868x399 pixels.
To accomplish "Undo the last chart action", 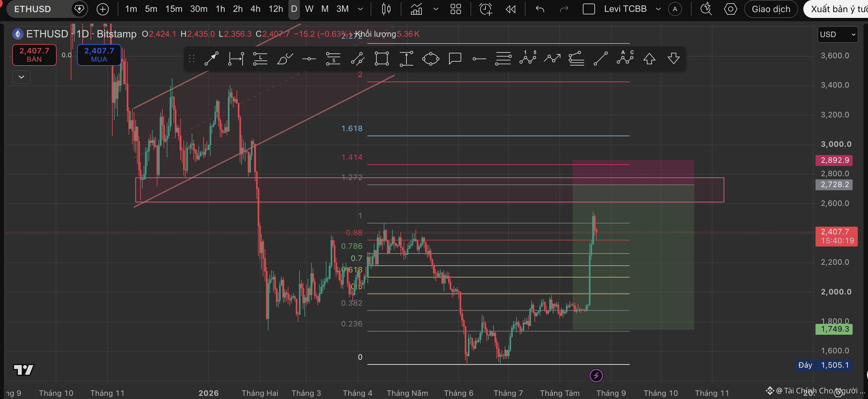I will pos(540,9).
